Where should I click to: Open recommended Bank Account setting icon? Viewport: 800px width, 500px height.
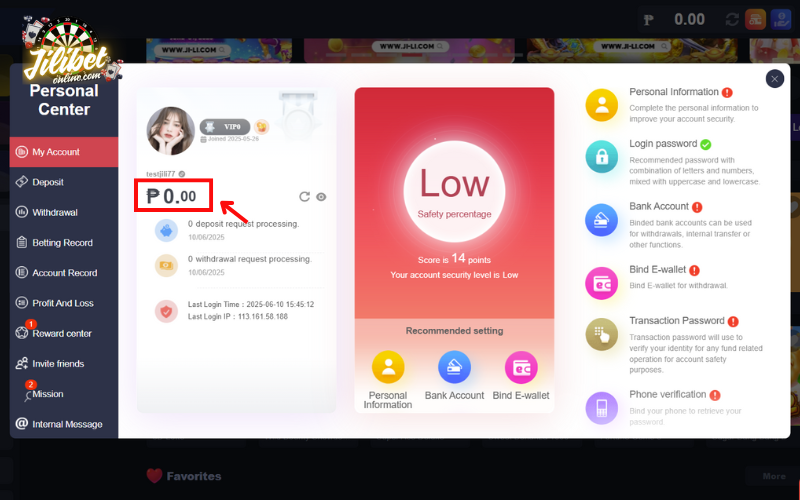[454, 367]
